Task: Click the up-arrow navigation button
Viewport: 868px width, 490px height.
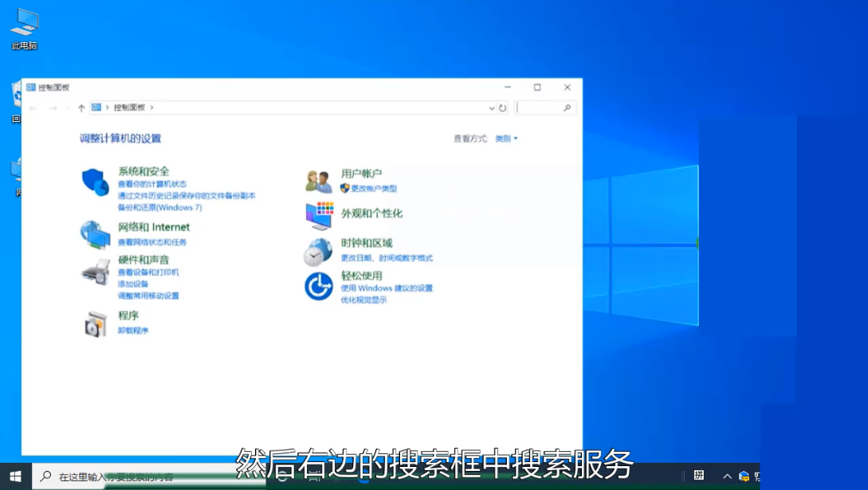Action: pyautogui.click(x=81, y=108)
